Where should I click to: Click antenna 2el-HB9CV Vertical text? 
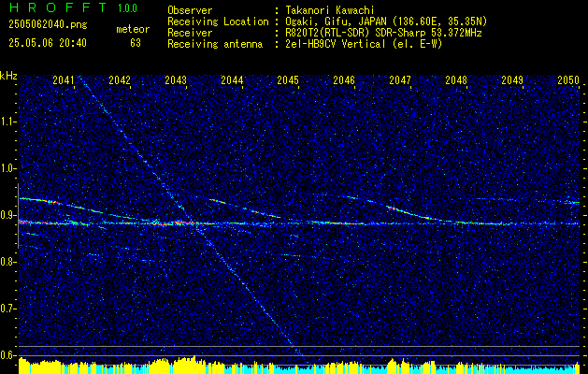tap(363, 44)
